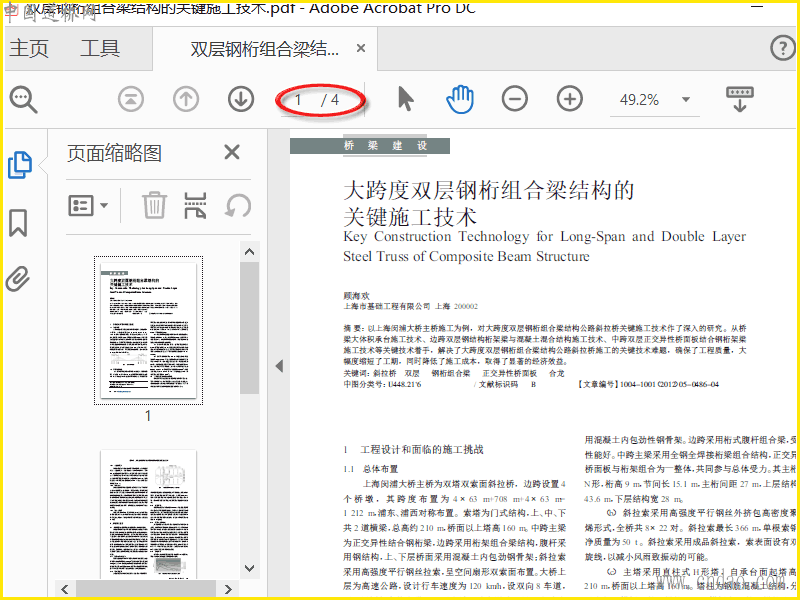
Task: Click the horizontal scrollbar thumb in thumbnails
Action: pos(146,589)
